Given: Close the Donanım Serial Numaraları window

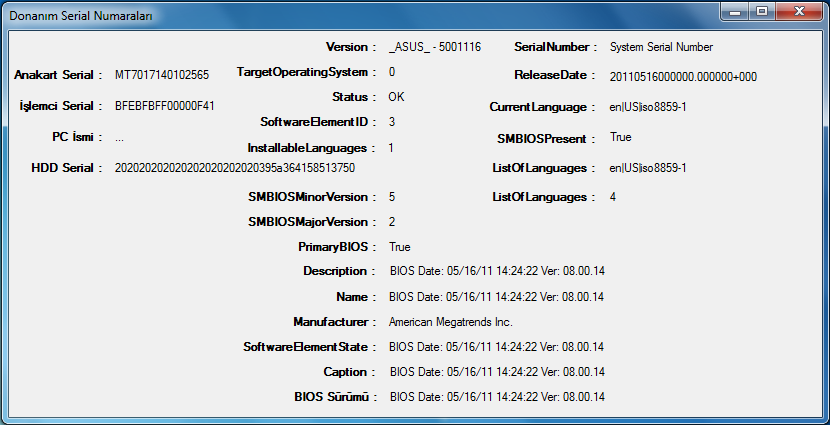Looking at the screenshot, I should 799,12.
